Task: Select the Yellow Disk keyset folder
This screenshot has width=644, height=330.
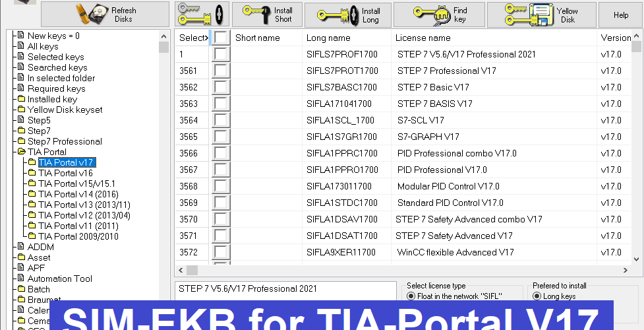Action: tap(65, 110)
